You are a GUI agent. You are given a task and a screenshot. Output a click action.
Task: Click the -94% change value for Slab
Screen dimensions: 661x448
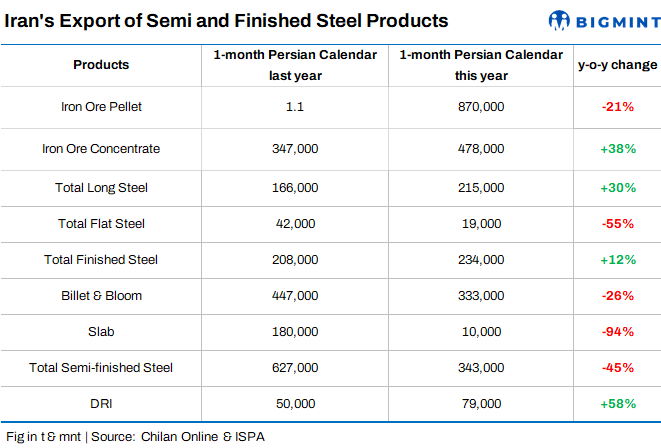[617, 331]
